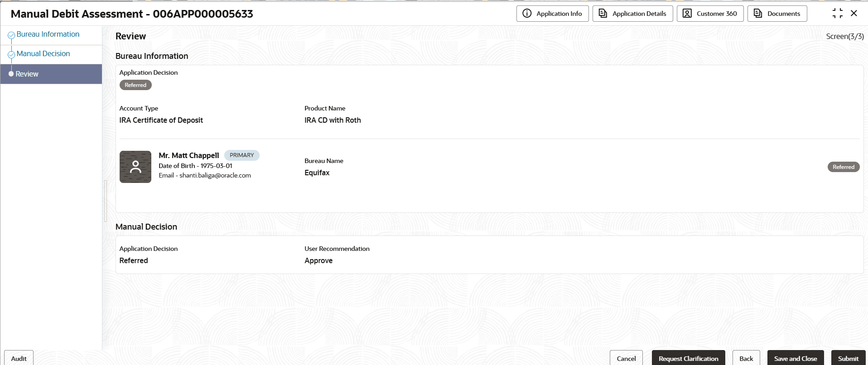Viewport: 868px width, 365px height.
Task: Click the Application Info icon
Action: 527,14
